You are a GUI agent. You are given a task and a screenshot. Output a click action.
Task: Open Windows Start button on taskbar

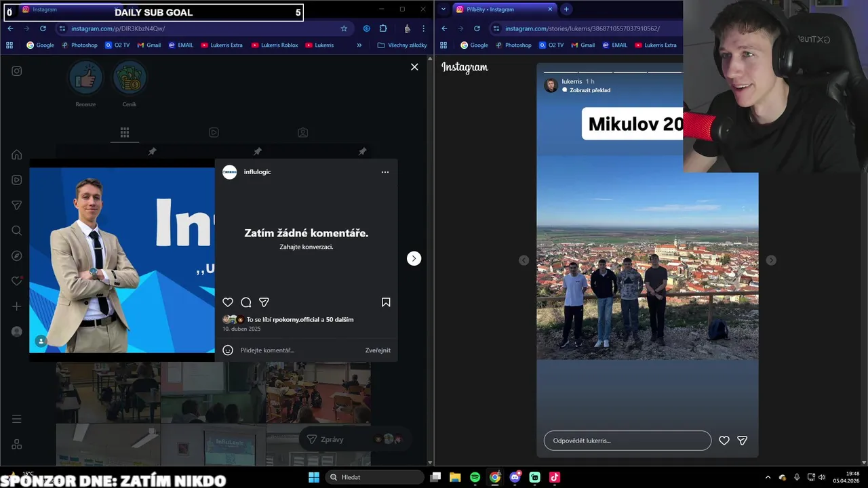pos(314,477)
